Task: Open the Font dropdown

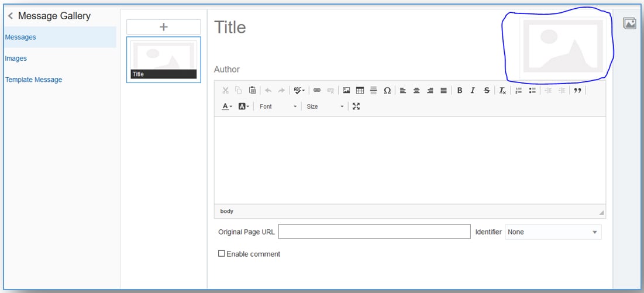Action: 278,106
